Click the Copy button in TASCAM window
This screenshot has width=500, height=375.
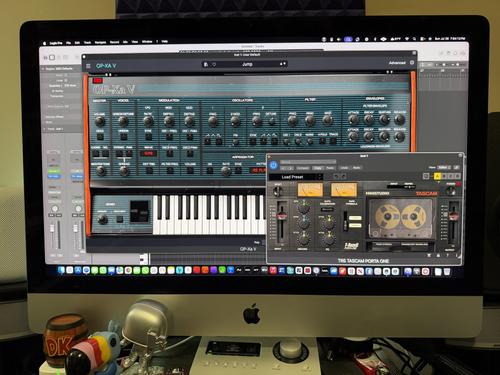pyautogui.click(x=318, y=168)
